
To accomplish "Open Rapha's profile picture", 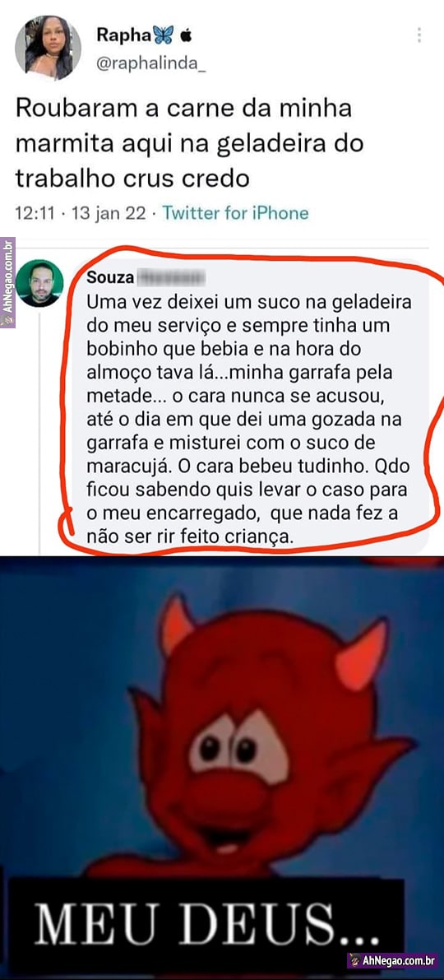I will (x=48, y=48).
